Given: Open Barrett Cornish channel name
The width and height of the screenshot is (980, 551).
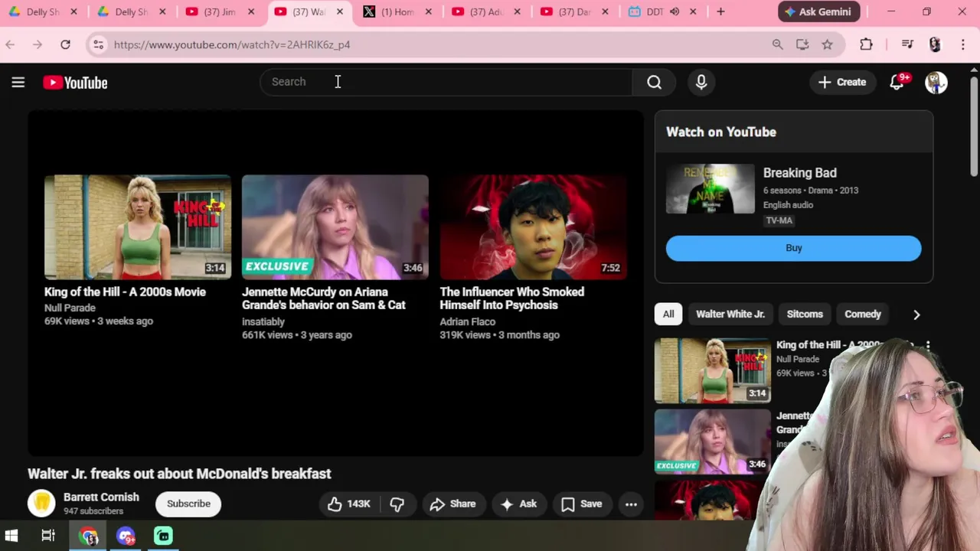Looking at the screenshot, I should (101, 497).
